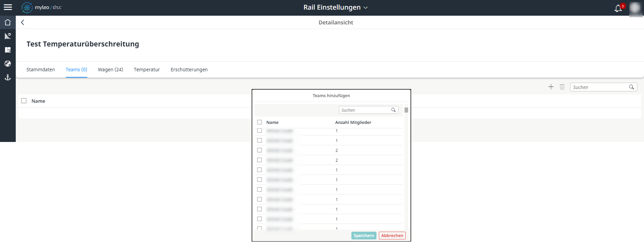Open the Wagen (24) tab
This screenshot has height=246, width=644.
(111, 69)
